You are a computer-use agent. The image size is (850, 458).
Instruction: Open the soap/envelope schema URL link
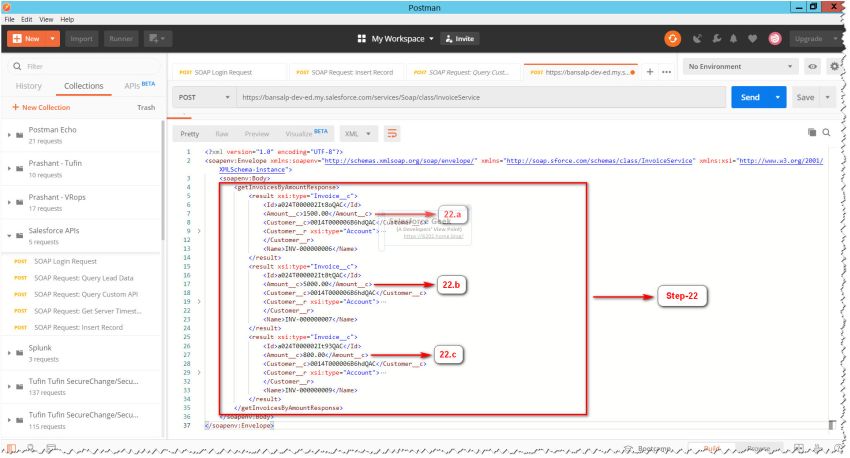[400, 160]
